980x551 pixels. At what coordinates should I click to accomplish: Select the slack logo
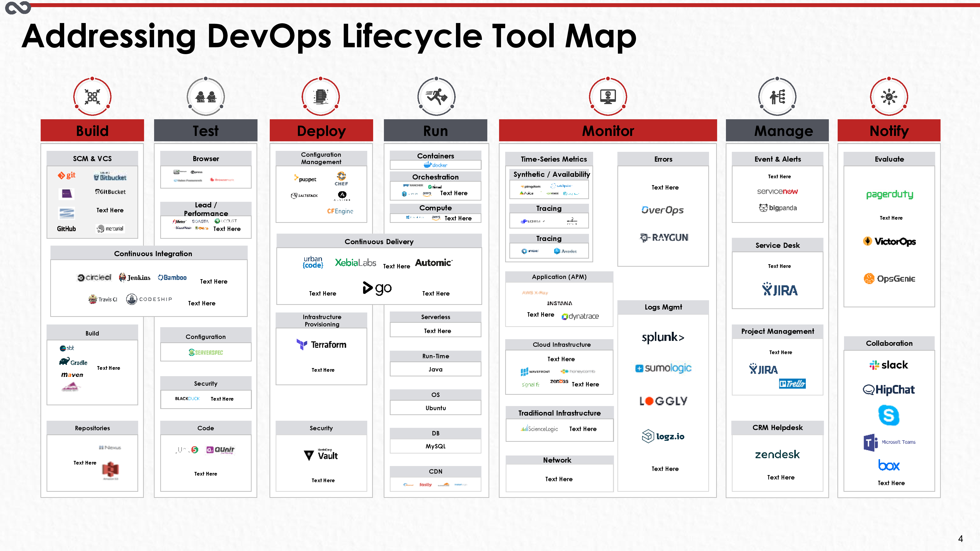889,365
